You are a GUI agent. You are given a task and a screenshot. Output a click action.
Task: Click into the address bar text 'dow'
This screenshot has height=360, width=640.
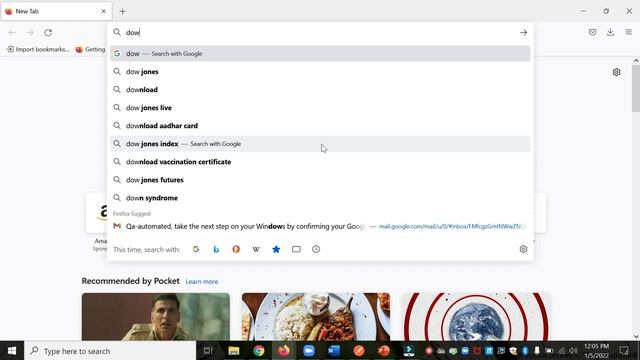point(133,33)
